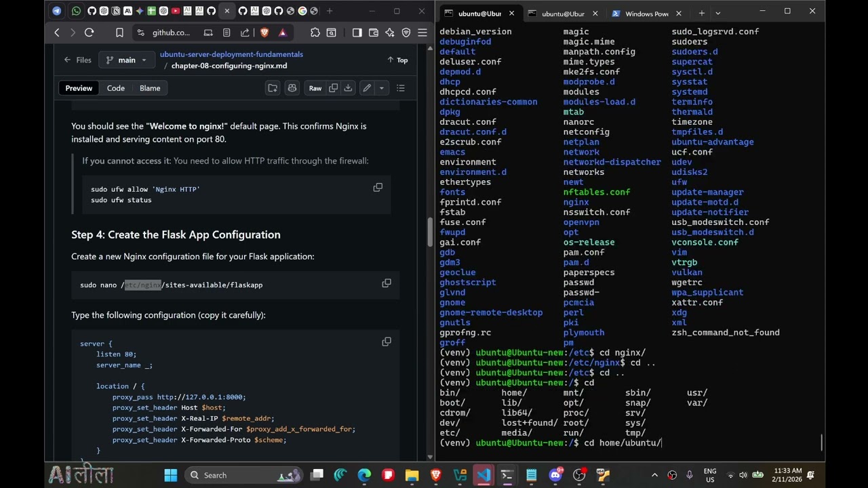Viewport: 868px width, 488px height.
Task: Open Brave VPN shield icon
Action: [406, 33]
